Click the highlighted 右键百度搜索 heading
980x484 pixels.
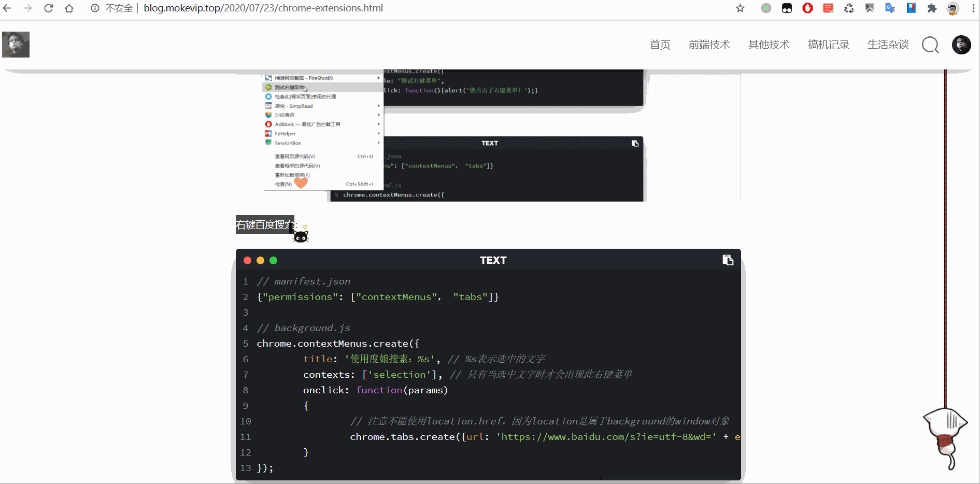point(265,224)
